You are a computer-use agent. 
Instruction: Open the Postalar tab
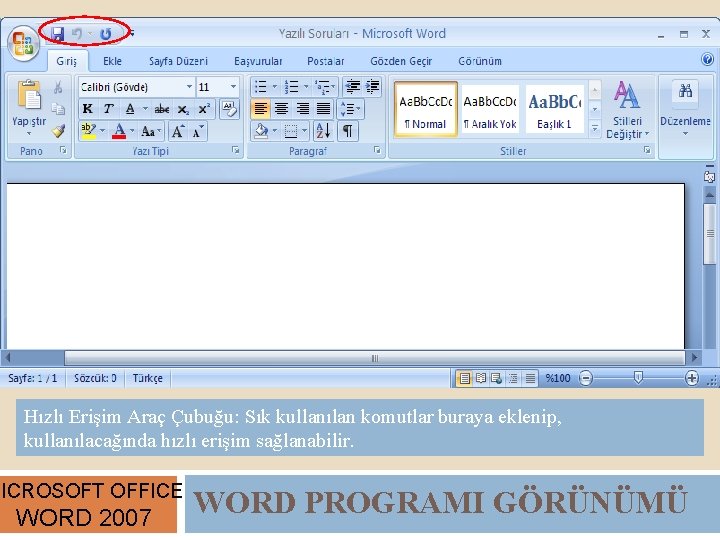click(326, 61)
